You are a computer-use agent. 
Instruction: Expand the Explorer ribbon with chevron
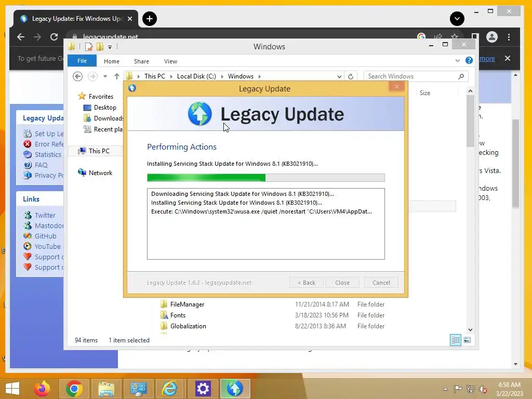(x=457, y=60)
